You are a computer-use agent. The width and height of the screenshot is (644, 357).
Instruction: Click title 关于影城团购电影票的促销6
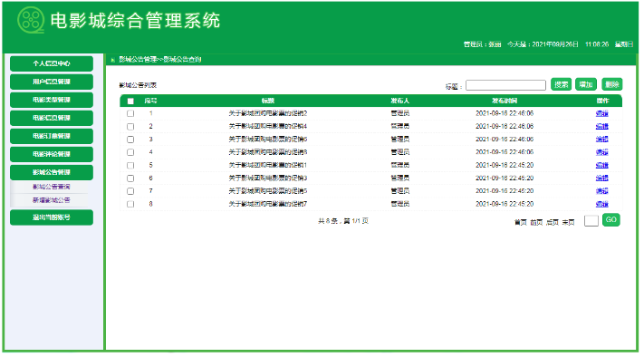click(x=268, y=140)
